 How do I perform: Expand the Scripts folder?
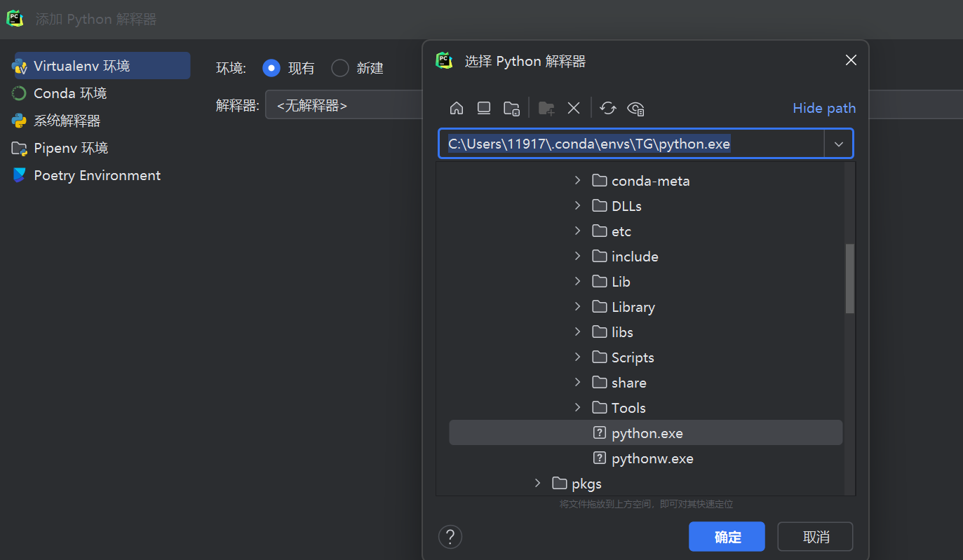pyautogui.click(x=577, y=357)
